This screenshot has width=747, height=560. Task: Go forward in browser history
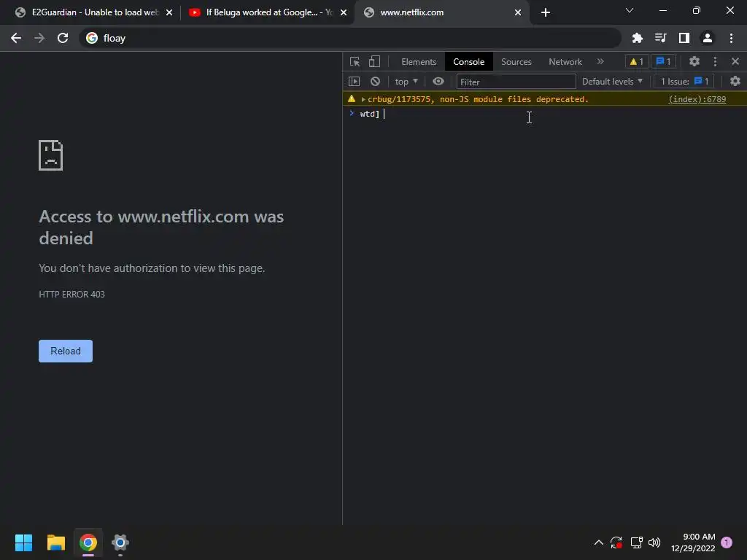tap(39, 38)
